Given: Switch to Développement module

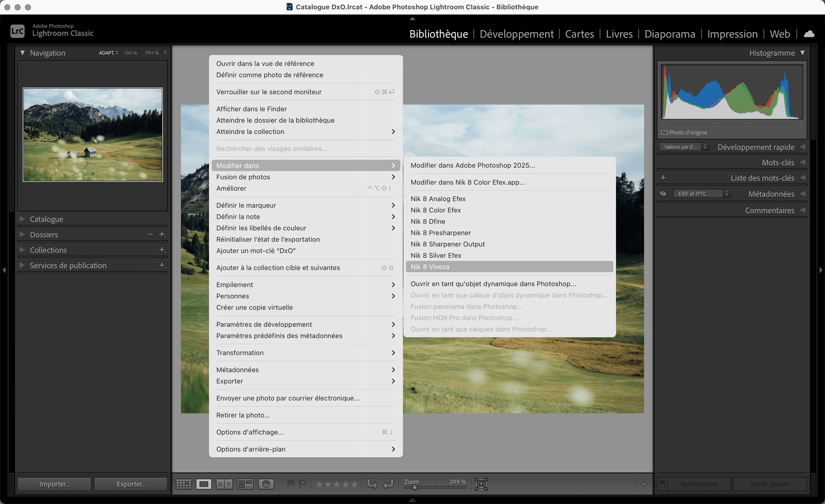Looking at the screenshot, I should 517,34.
